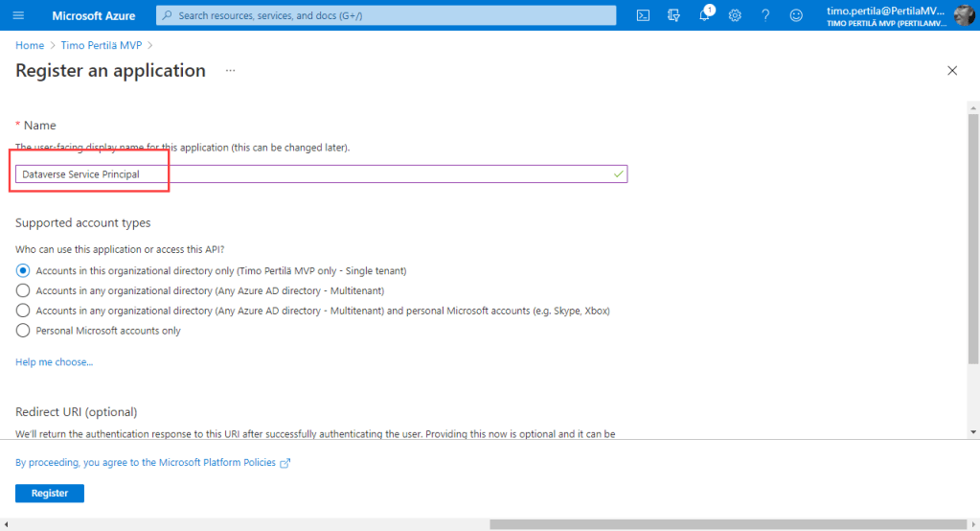Viewport: 980px width, 531px height.
Task: Navigate to Timo Pertilä MVP breadcrumb
Action: tap(102, 45)
